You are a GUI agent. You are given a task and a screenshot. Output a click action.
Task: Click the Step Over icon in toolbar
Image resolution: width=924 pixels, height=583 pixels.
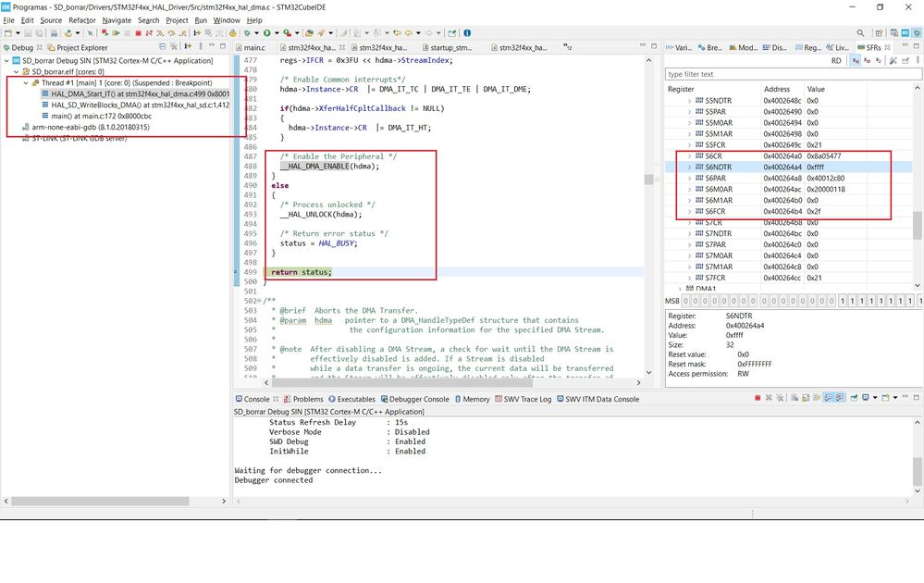pyautogui.click(x=171, y=33)
